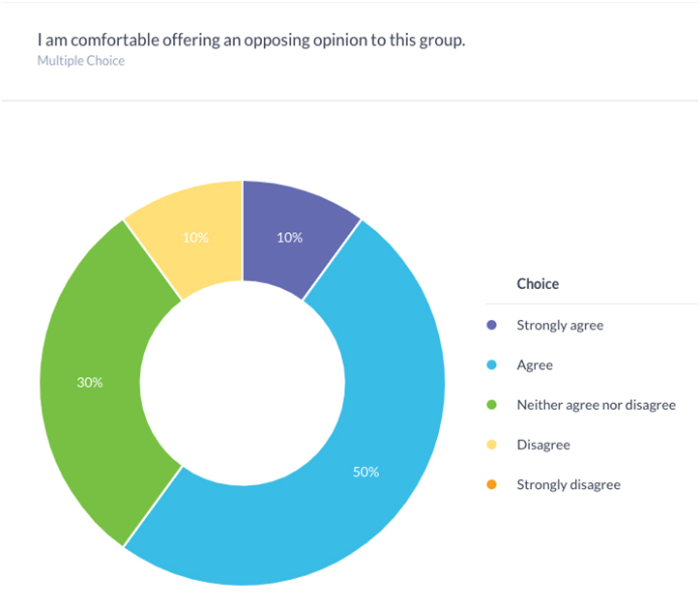Select the 'Strongly disagree' legend label
Viewport: 700px width, 606px height.
(569, 485)
